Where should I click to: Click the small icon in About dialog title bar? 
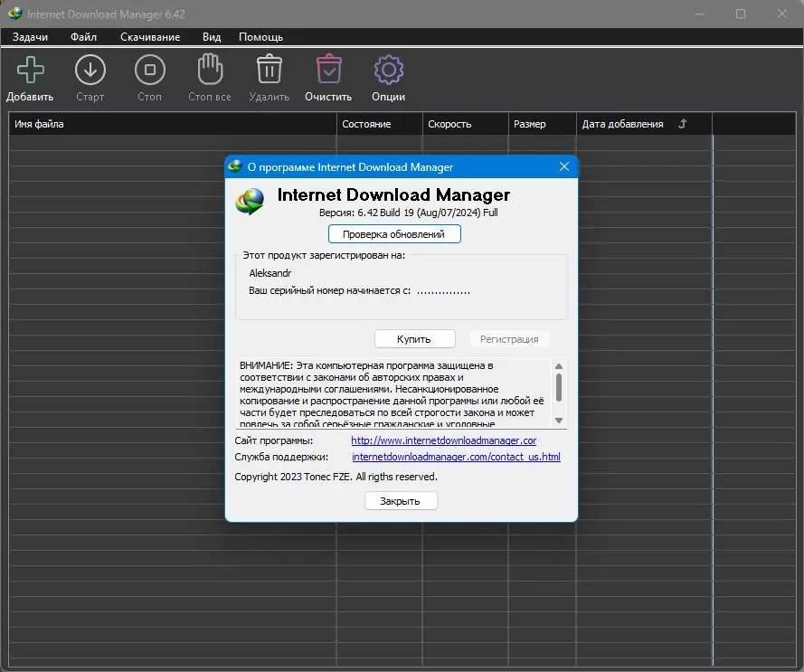[235, 166]
